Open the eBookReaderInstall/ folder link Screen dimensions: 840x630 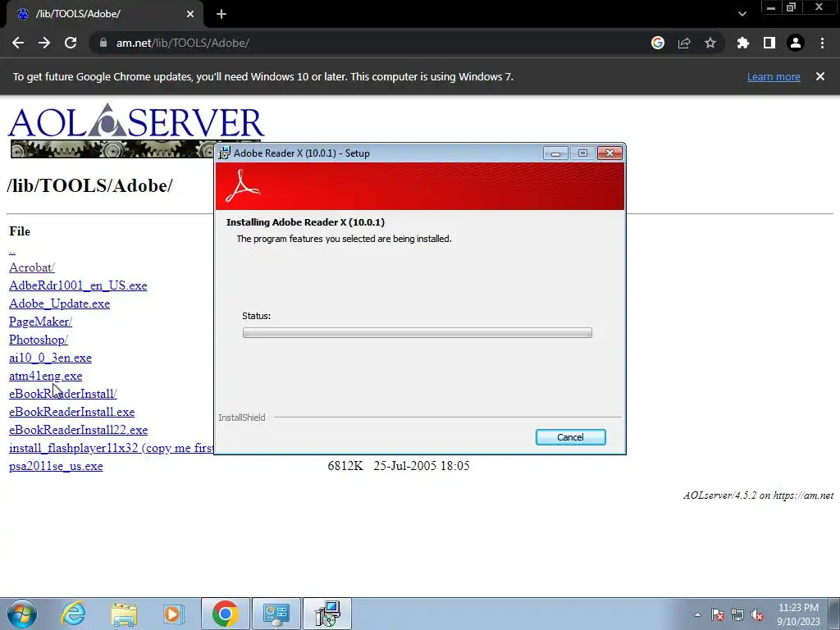[62, 394]
